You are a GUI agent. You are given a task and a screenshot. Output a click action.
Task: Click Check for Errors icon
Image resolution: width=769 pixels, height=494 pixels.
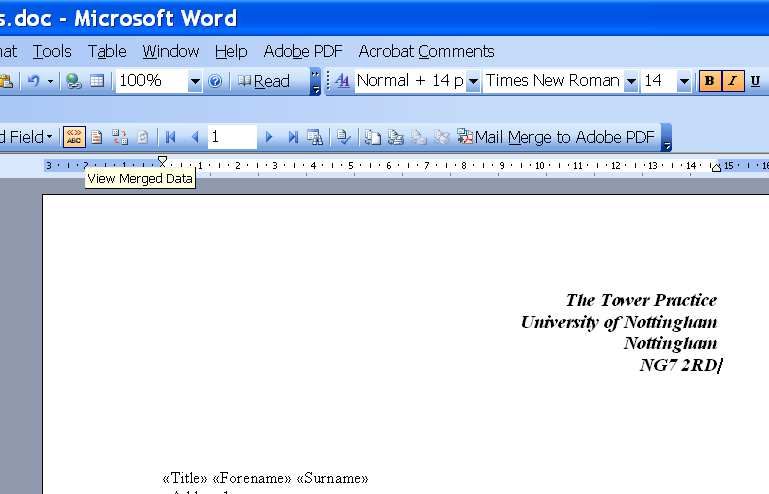coord(344,137)
